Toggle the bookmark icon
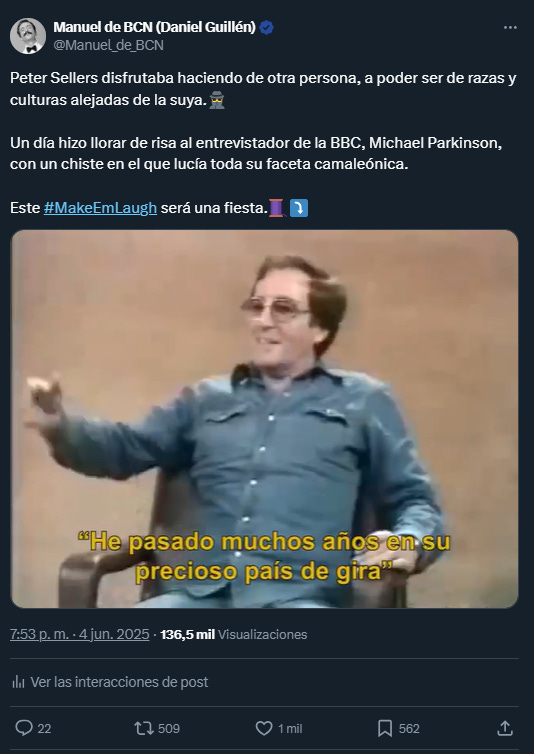Image resolution: width=534 pixels, height=754 pixels. click(x=385, y=728)
